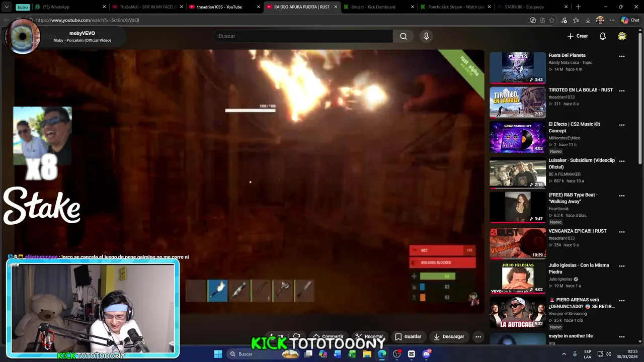Click the media control music note icon

[x=564, y=20]
